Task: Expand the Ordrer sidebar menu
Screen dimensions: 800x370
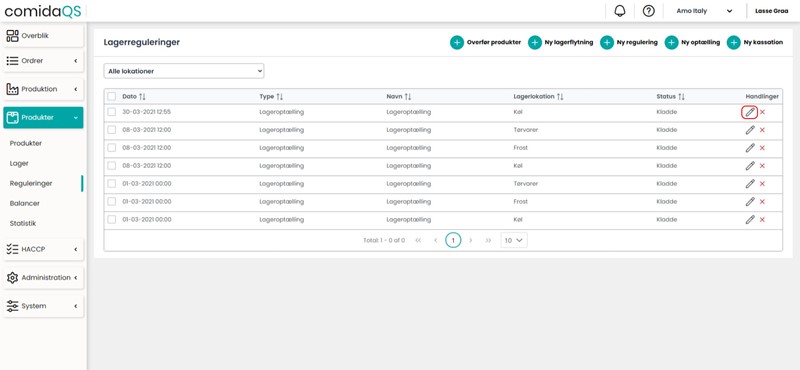Action: coord(43,61)
